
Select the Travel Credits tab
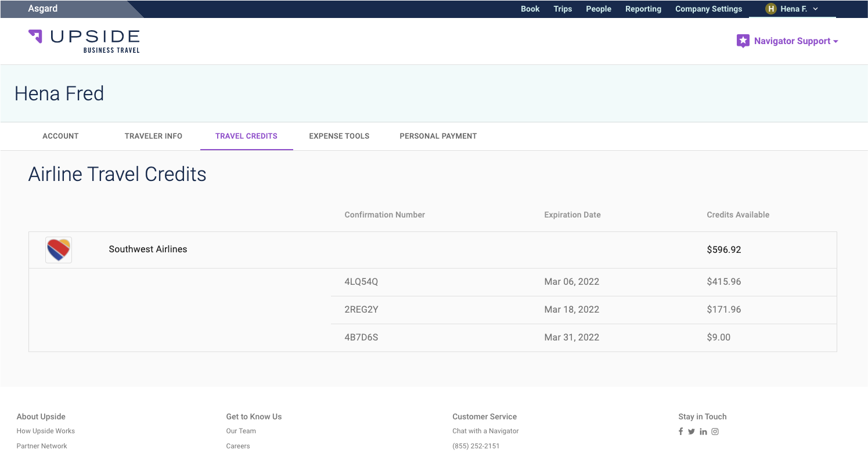[246, 136]
